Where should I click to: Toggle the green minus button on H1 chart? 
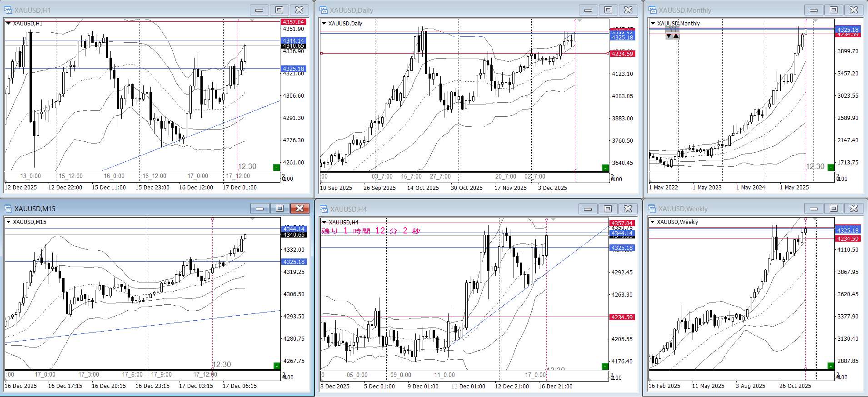tap(276, 168)
